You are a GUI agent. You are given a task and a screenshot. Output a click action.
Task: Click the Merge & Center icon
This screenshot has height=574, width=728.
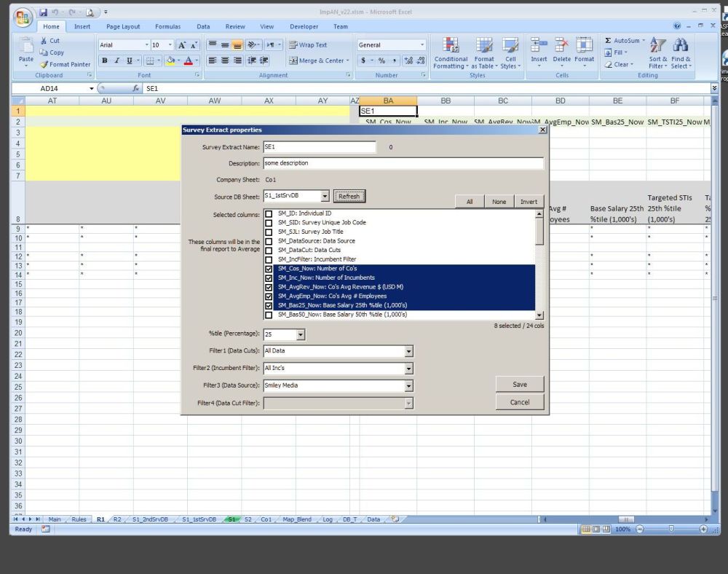point(293,60)
